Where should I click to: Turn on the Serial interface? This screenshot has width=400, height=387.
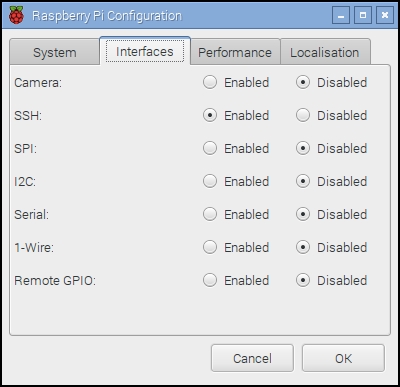click(x=210, y=214)
